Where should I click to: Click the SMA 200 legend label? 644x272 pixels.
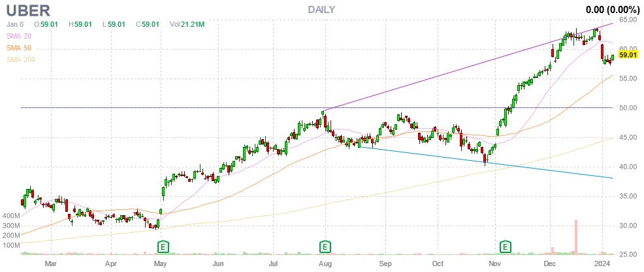pos(21,59)
